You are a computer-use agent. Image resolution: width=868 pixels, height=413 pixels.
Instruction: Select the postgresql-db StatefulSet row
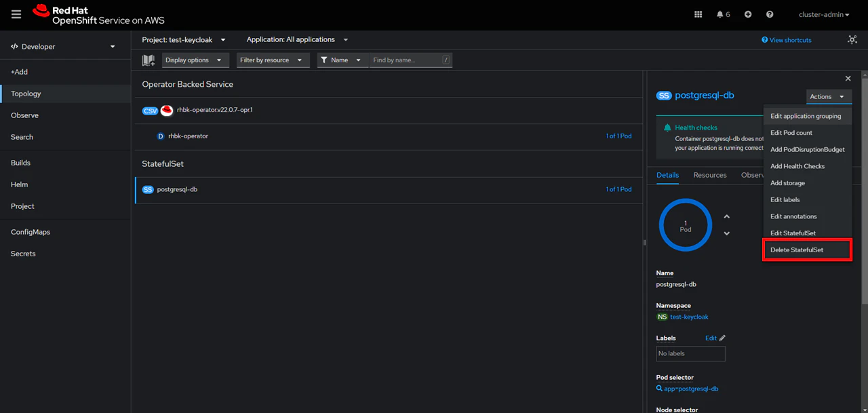pyautogui.click(x=387, y=190)
